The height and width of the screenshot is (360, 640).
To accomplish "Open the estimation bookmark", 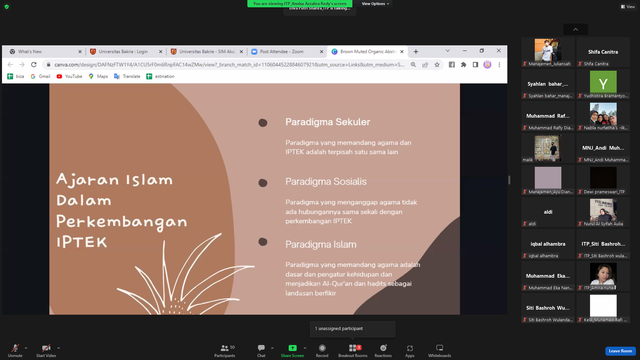I will click(x=160, y=76).
